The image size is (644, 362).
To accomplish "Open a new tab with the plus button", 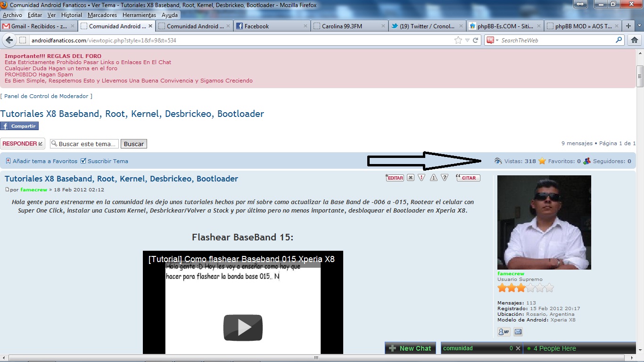I will (x=628, y=26).
